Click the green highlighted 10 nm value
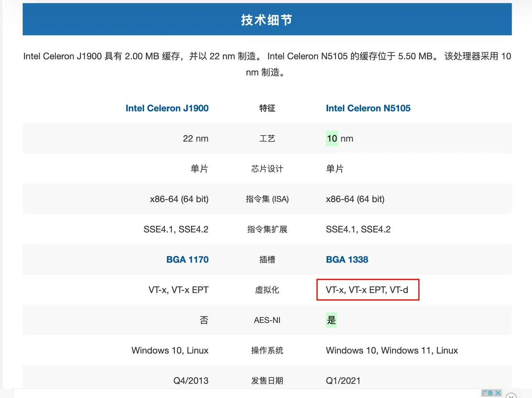The width and height of the screenshot is (532, 398). tap(332, 139)
